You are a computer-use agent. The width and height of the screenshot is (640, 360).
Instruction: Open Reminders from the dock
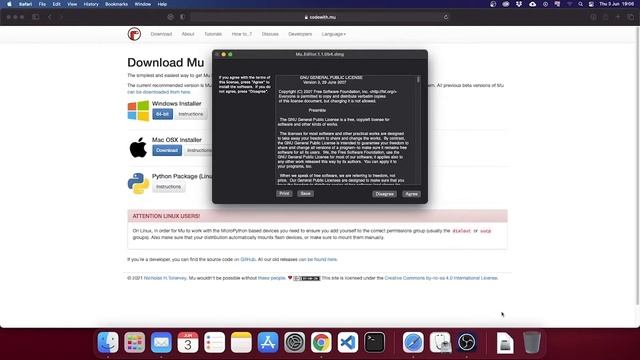click(214, 342)
